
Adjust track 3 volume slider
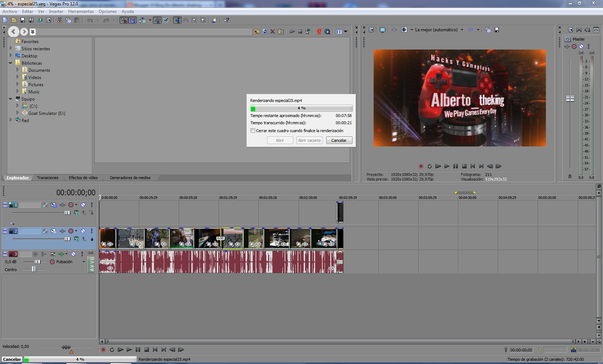[37, 262]
